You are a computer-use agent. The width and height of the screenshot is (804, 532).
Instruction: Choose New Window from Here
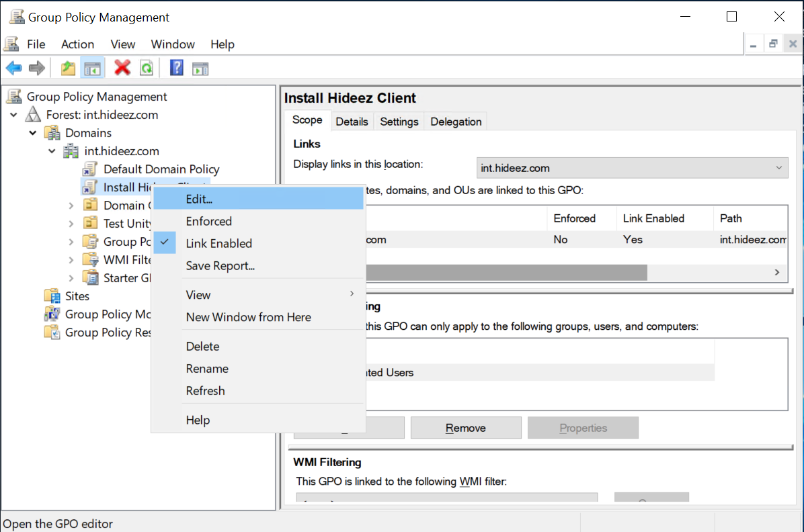pyautogui.click(x=259, y=317)
